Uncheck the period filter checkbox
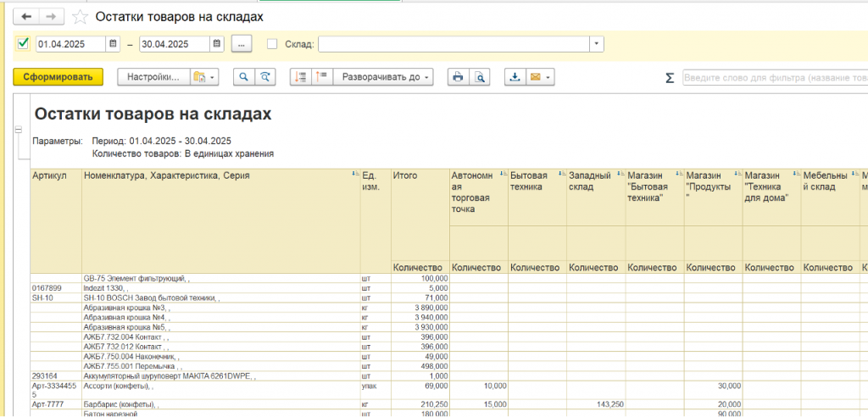The image size is (868, 417). [x=23, y=44]
